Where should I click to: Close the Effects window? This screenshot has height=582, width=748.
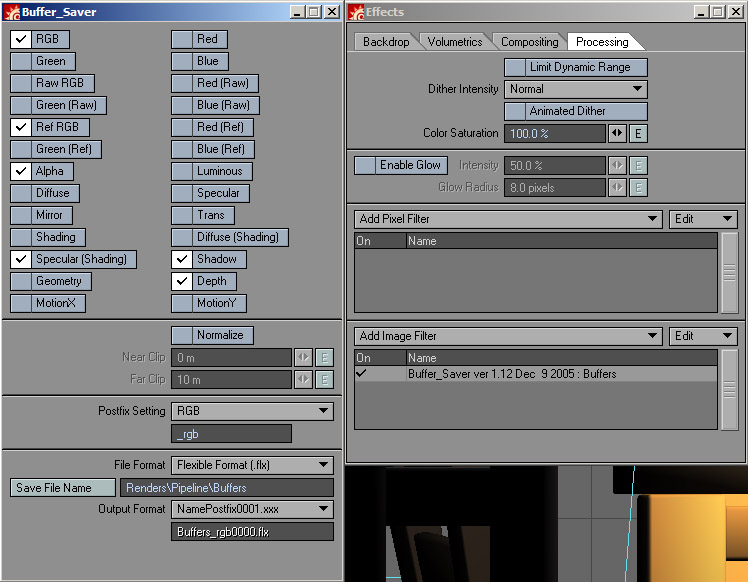[x=736, y=12]
